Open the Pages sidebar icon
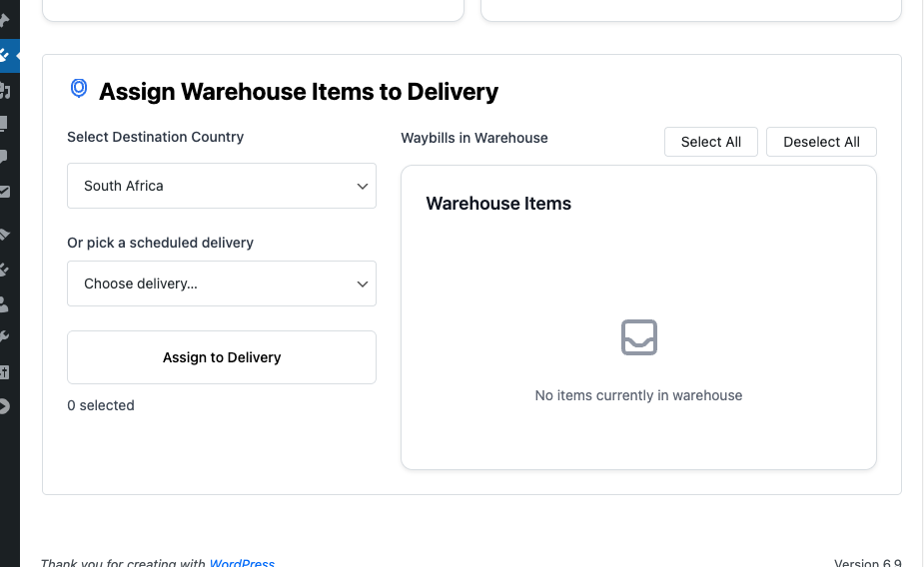Image resolution: width=924 pixels, height=567 pixels. click(4, 124)
